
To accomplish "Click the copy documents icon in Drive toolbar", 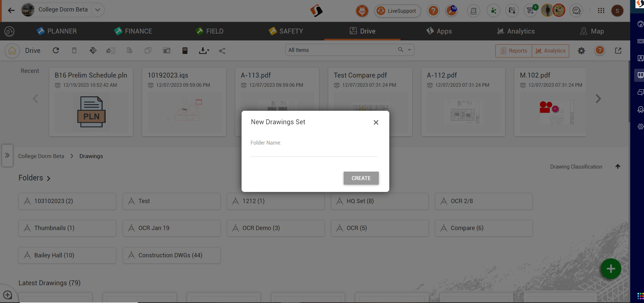I will pos(148,50).
